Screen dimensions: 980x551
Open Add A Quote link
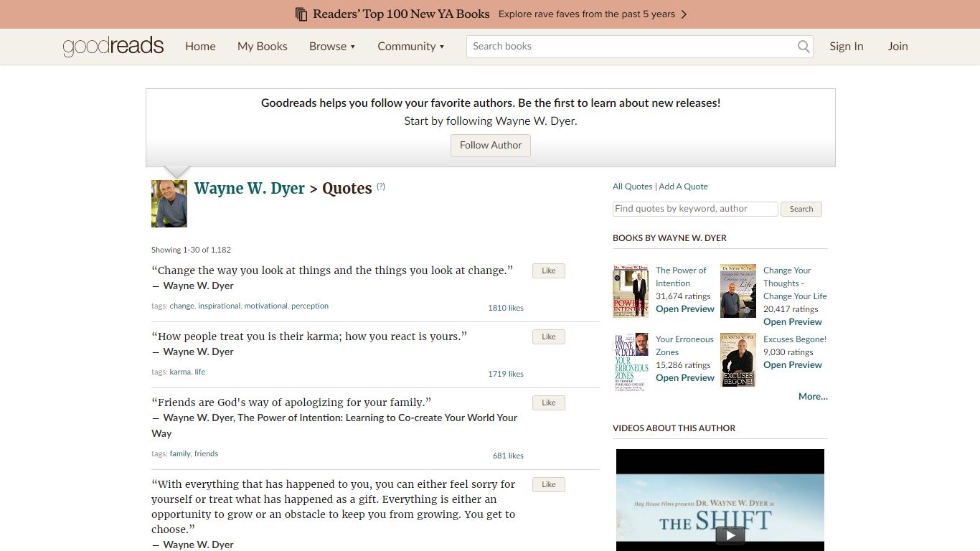[x=683, y=187]
